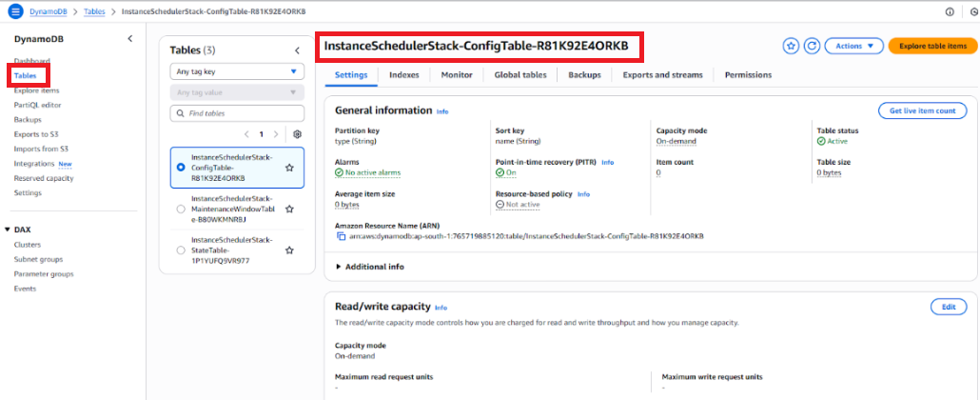This screenshot has width=980, height=400.
Task: Click the Average item size 0 bytes value
Action: (347, 204)
